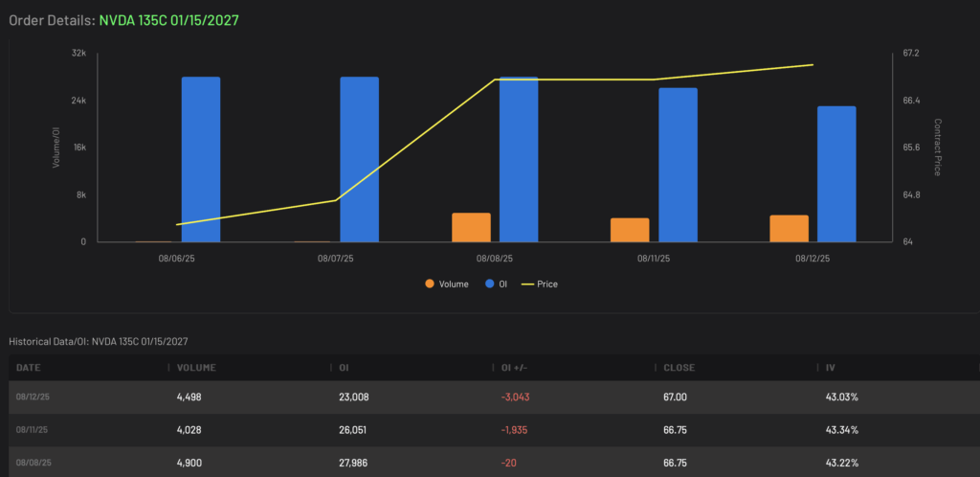Click volume value 4,498
Screen dimensions: 980x477
[189, 397]
